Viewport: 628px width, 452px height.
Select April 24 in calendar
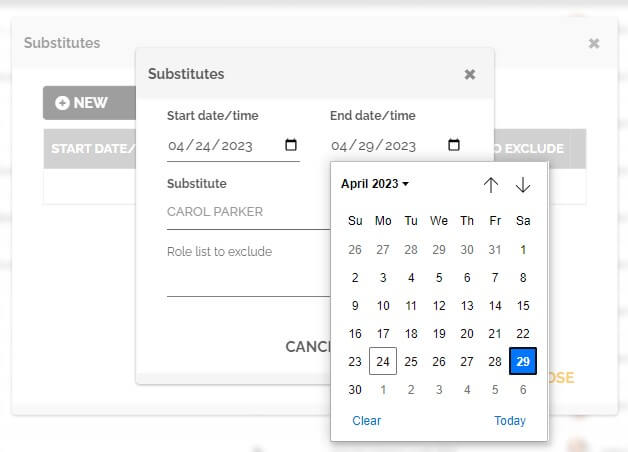click(x=383, y=362)
